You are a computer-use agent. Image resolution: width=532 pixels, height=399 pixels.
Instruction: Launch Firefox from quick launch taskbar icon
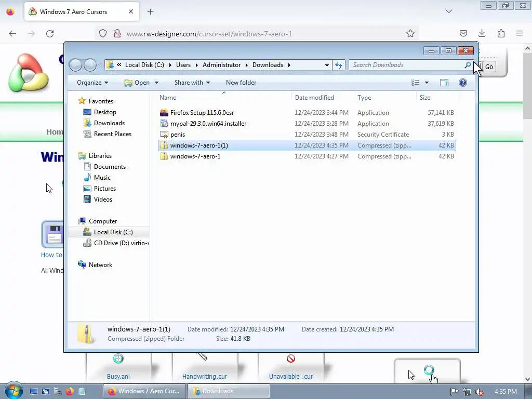tap(70, 391)
